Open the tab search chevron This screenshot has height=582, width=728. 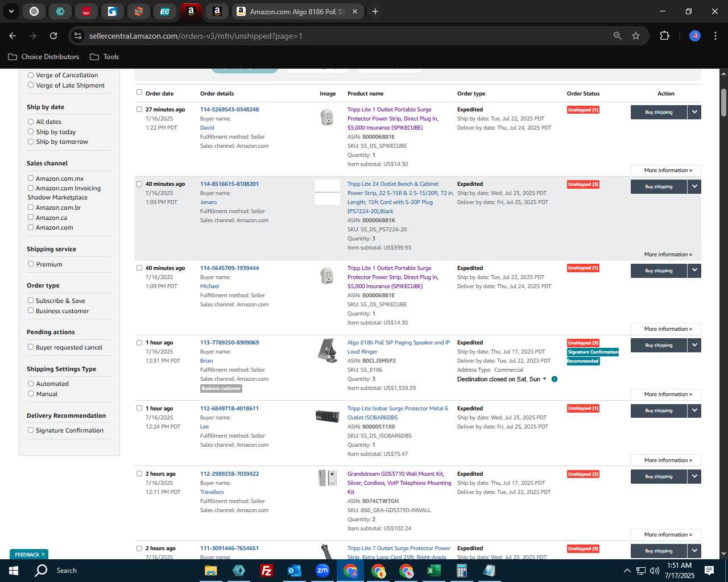11,11
